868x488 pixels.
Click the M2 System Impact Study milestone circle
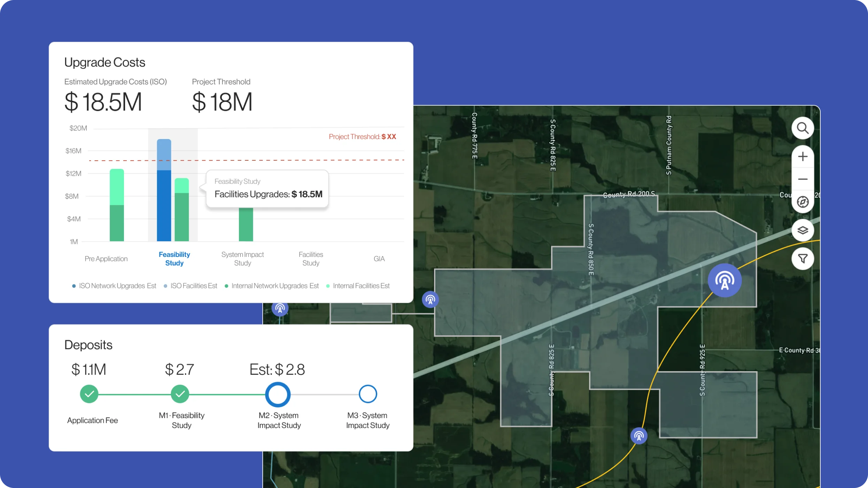[x=278, y=395]
